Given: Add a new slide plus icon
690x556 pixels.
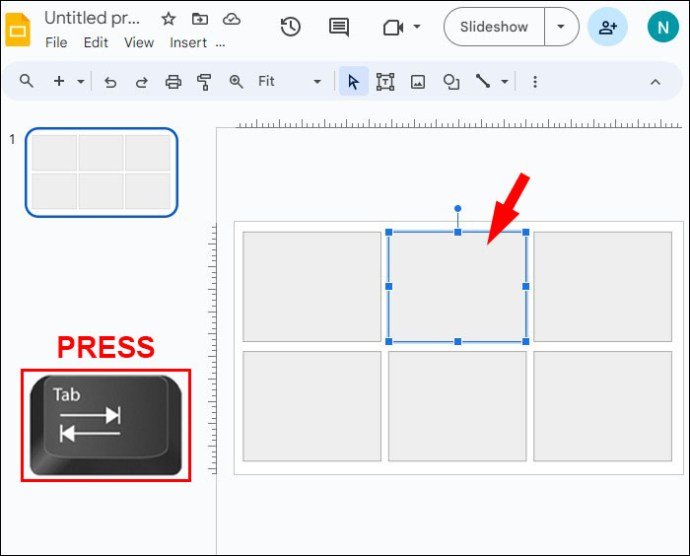Looking at the screenshot, I should [x=59, y=81].
